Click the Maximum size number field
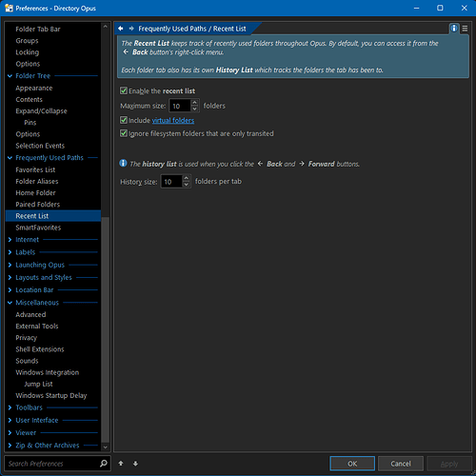476x476 pixels. coord(180,106)
